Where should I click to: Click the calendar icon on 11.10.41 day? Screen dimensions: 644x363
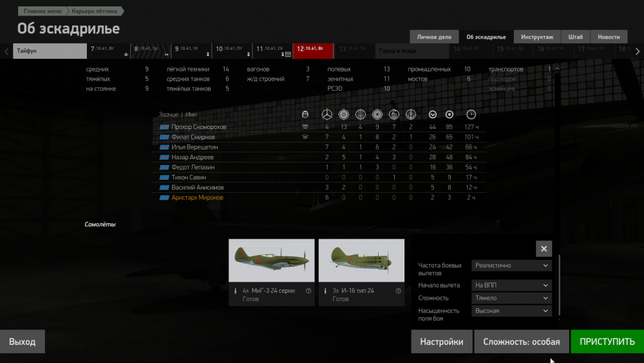pyautogui.click(x=288, y=54)
